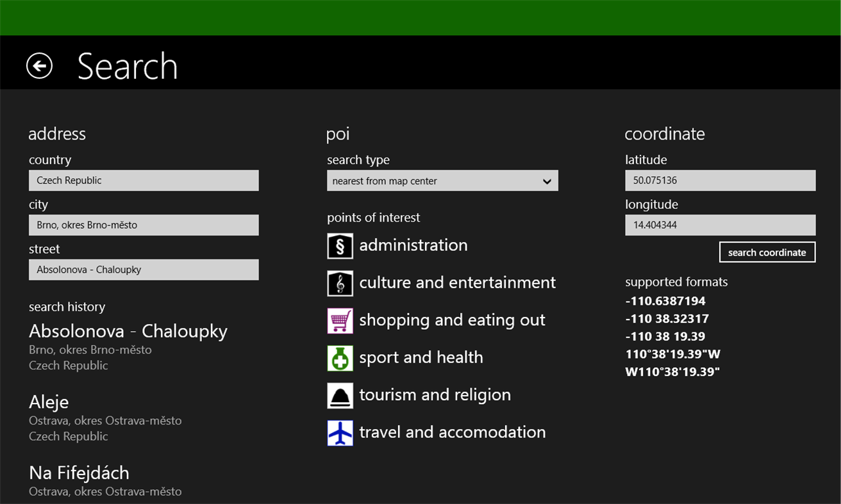Select the culture and entertainment icon

[x=340, y=283]
